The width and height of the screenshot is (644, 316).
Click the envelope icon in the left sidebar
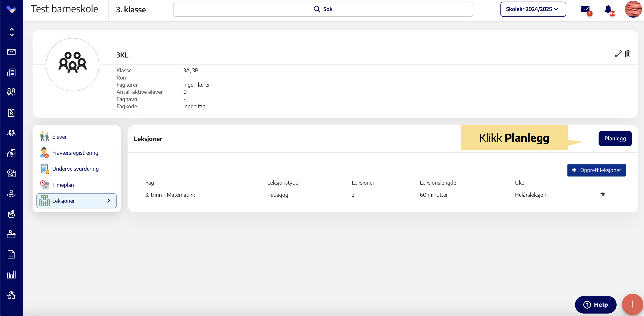pyautogui.click(x=11, y=52)
